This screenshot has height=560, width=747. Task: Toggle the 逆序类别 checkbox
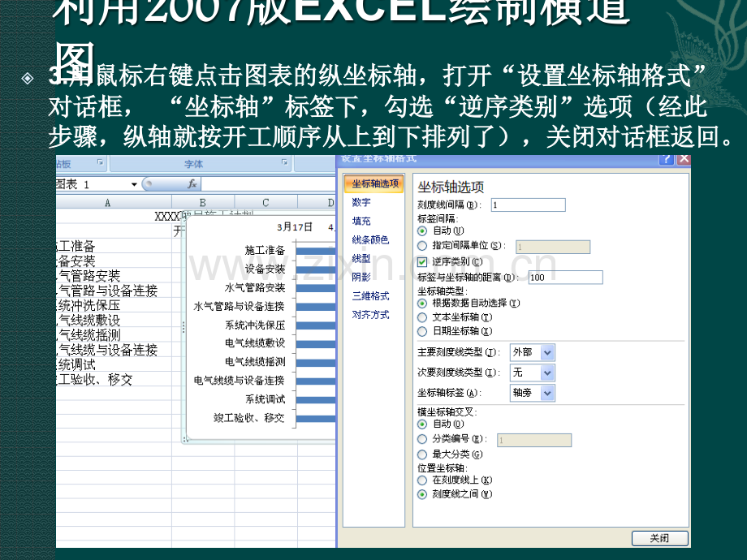pos(422,262)
